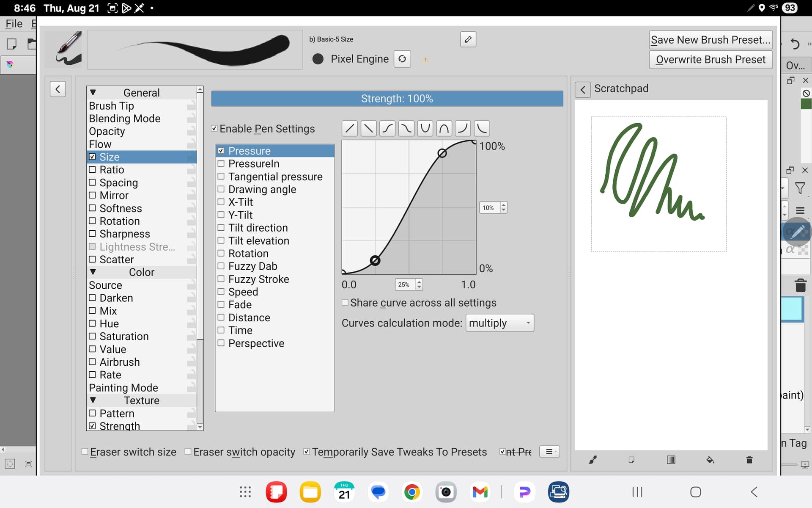The width and height of the screenshot is (812, 508).
Task: Open Chrome from the taskbar
Action: (412, 492)
